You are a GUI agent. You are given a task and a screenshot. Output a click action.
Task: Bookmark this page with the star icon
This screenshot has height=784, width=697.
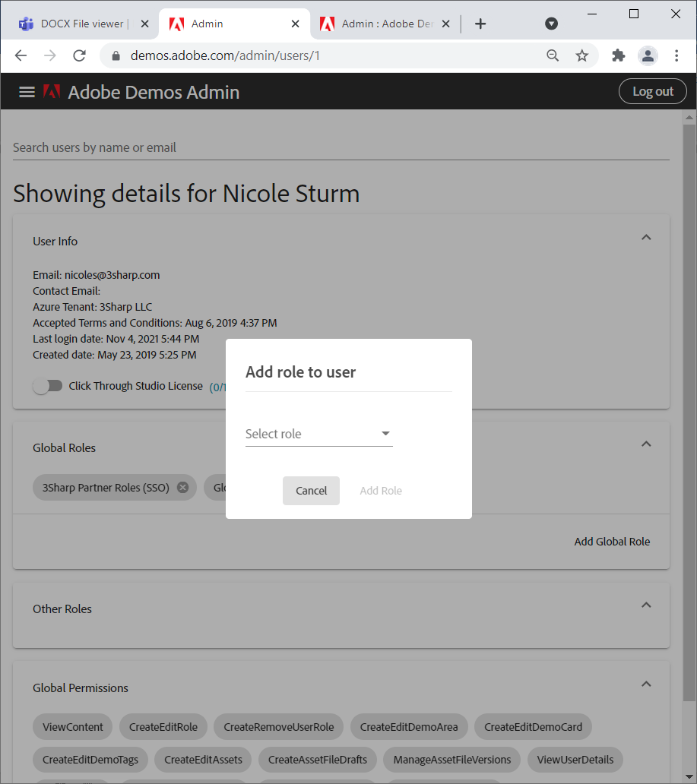[581, 55]
